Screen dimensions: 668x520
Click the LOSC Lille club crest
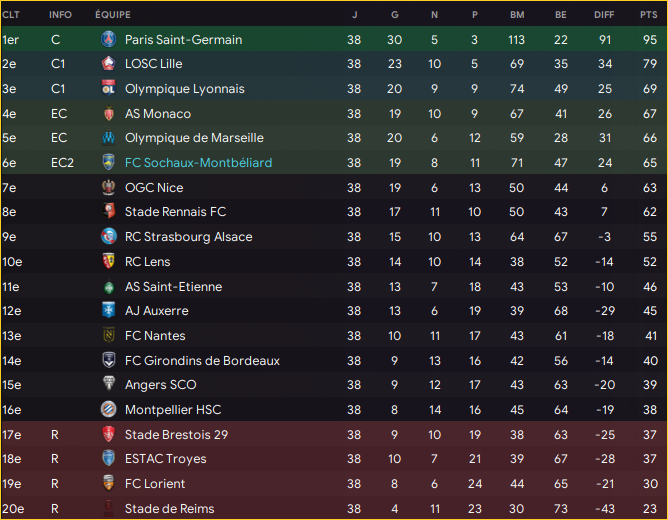click(109, 63)
